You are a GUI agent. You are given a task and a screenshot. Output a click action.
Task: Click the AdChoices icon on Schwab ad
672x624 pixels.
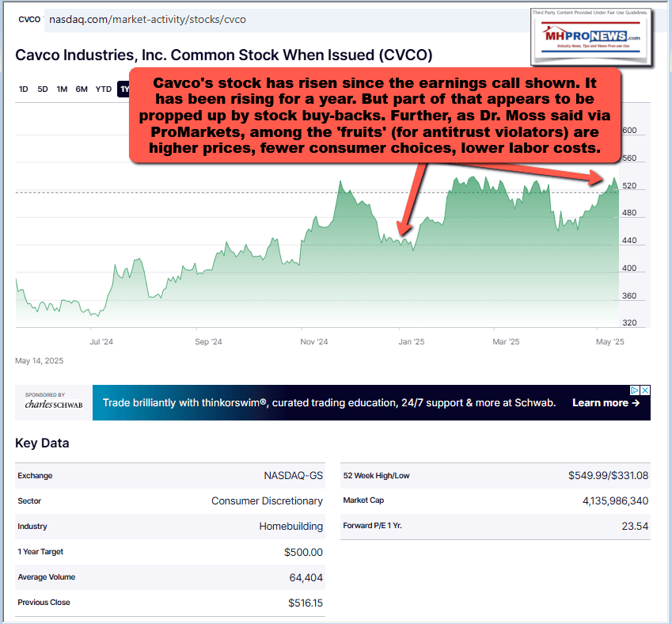[x=635, y=390]
